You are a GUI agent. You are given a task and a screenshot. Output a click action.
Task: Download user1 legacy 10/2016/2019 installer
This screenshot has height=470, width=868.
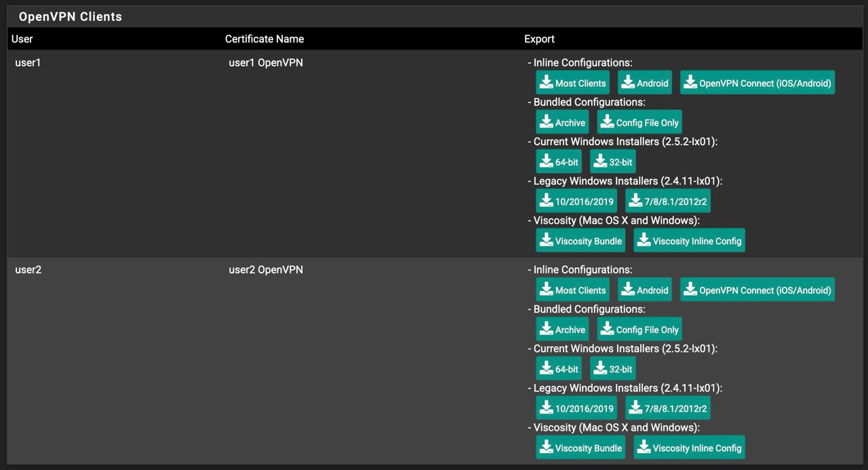click(576, 201)
